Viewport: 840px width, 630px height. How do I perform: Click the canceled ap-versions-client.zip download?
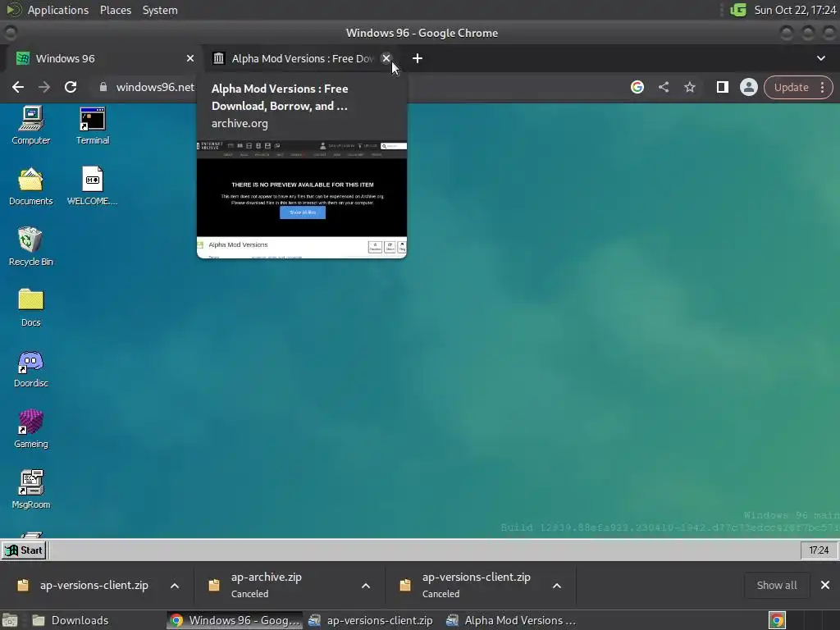[466, 585]
